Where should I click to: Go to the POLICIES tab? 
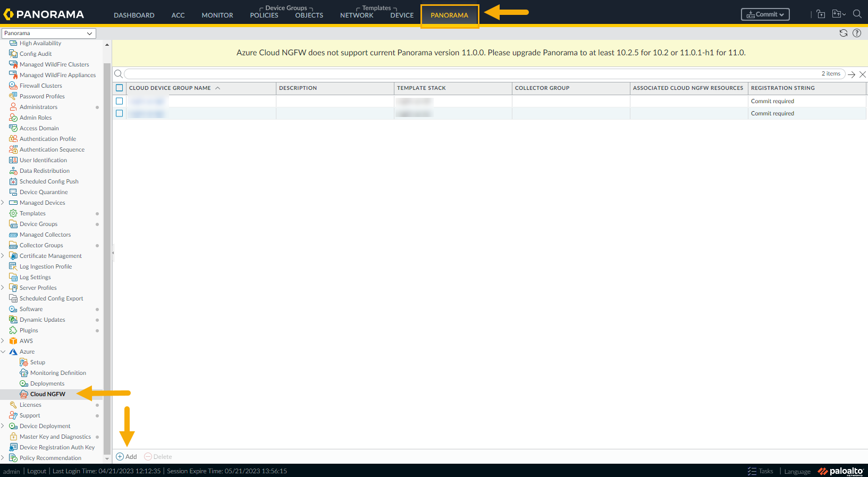tap(264, 15)
